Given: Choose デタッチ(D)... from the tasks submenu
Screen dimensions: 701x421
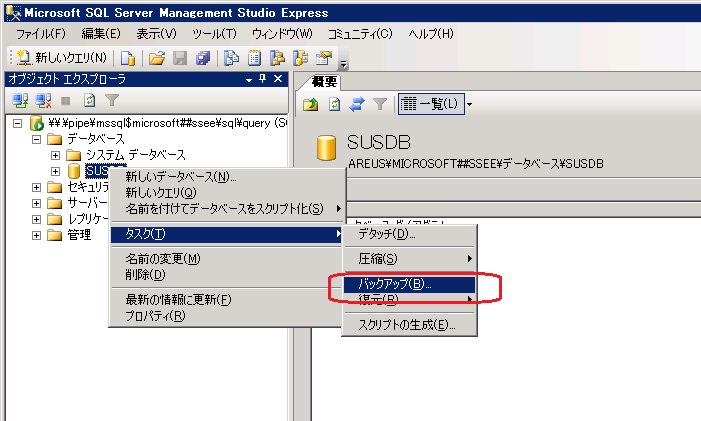Looking at the screenshot, I should coord(409,234).
